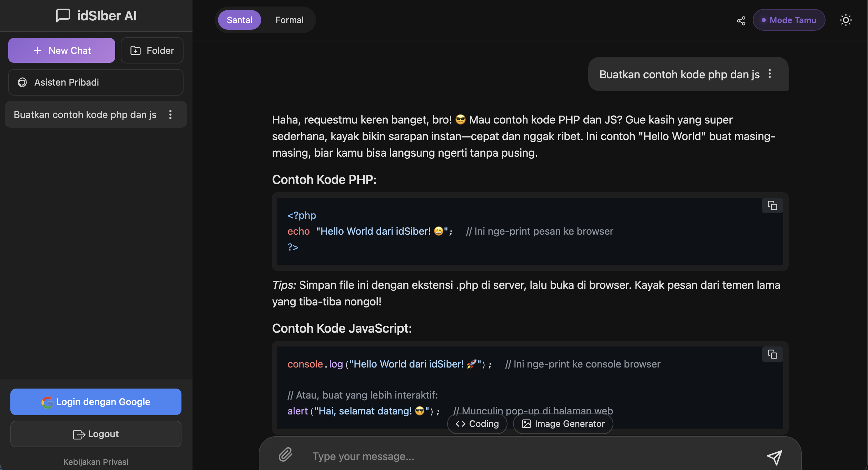Click the idSIber AI chat logo icon

[63, 16]
